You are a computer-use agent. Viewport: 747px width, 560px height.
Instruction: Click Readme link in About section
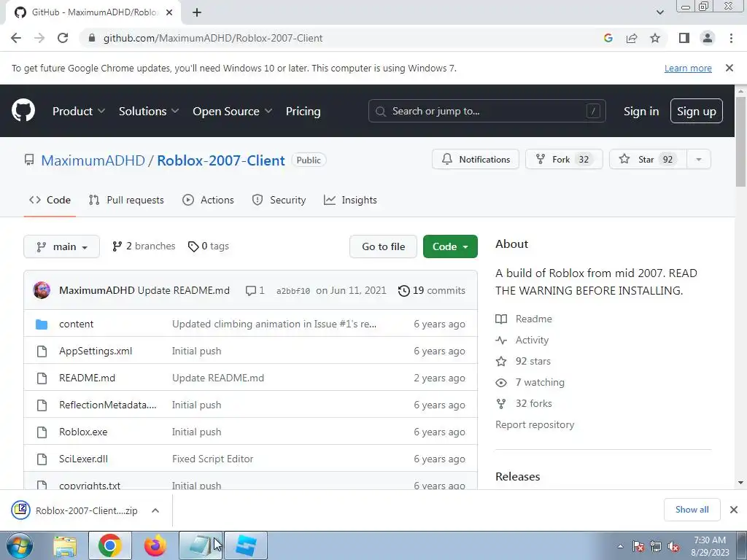click(x=533, y=319)
